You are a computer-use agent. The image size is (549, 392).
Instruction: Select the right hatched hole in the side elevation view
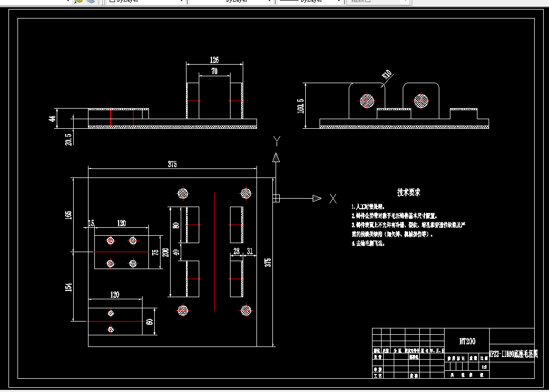pos(421,101)
